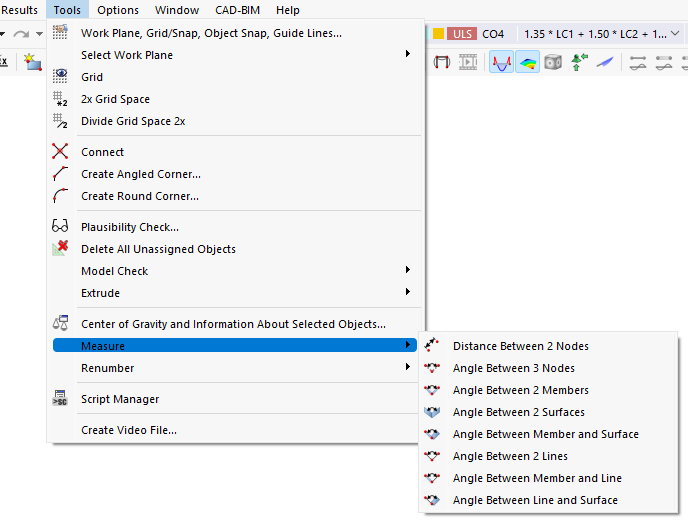Image resolution: width=688 pixels, height=522 pixels.
Task: Click the Center of Gravity scales icon
Action: (x=60, y=323)
